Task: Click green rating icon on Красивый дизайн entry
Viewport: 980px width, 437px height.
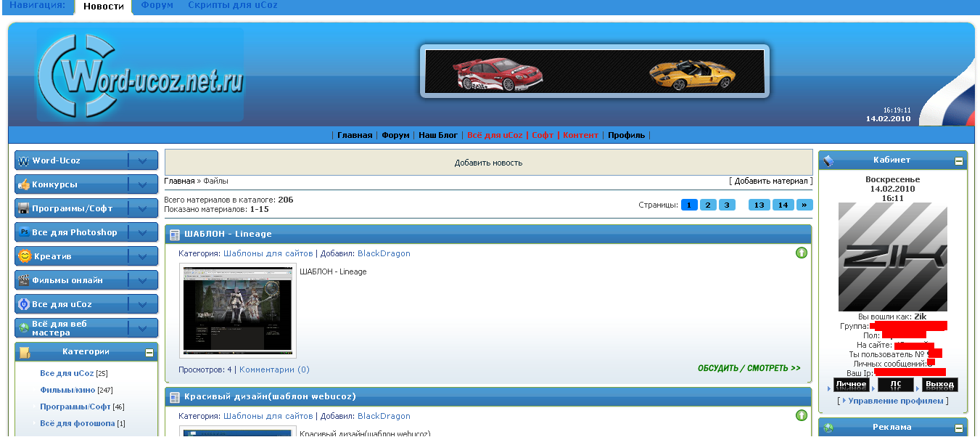Action: coord(802,415)
